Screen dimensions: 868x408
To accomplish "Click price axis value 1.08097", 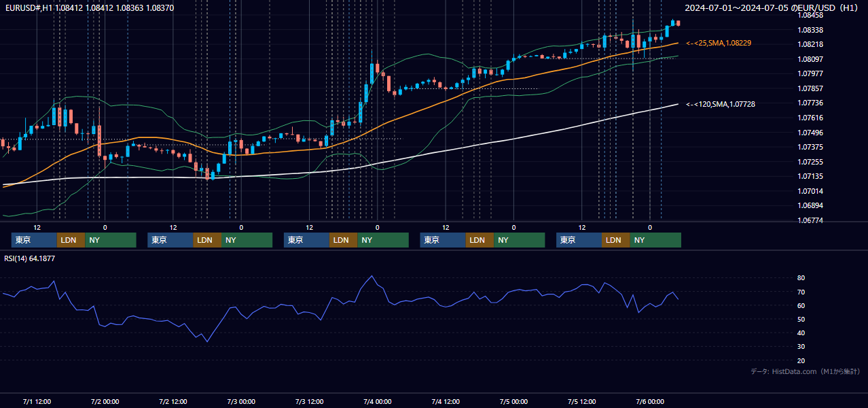I will pos(810,59).
